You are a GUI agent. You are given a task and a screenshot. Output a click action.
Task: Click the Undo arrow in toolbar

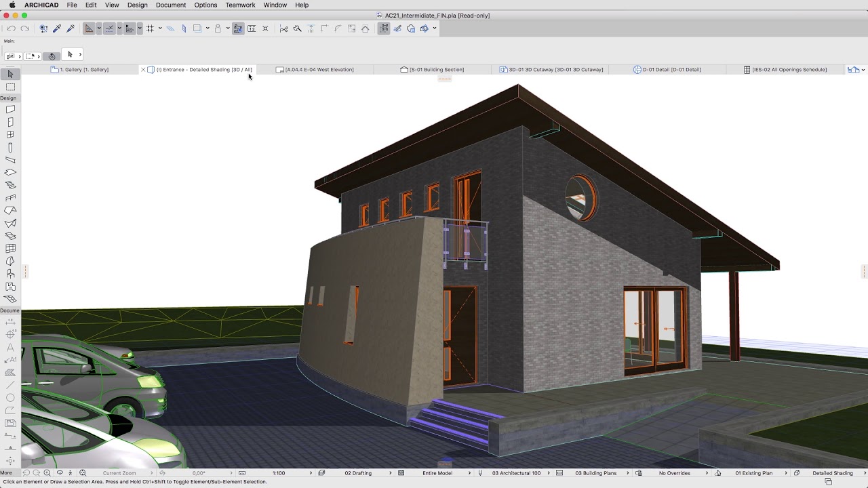(x=12, y=28)
